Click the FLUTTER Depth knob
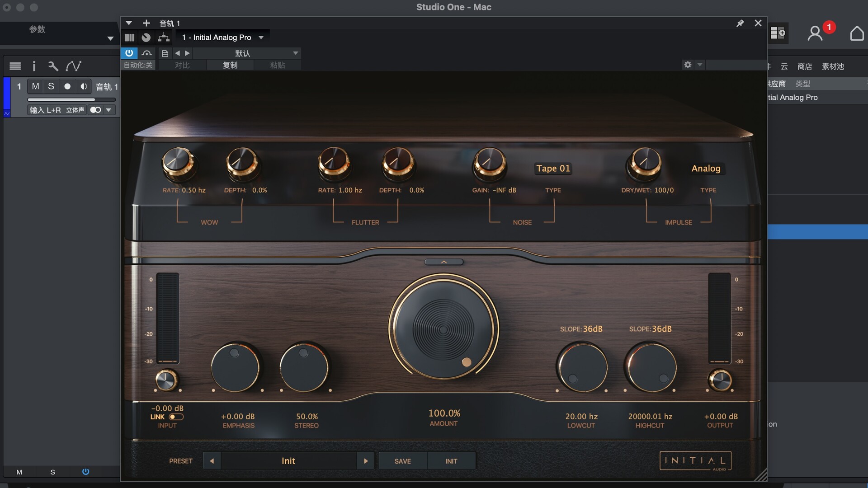 [x=398, y=163]
